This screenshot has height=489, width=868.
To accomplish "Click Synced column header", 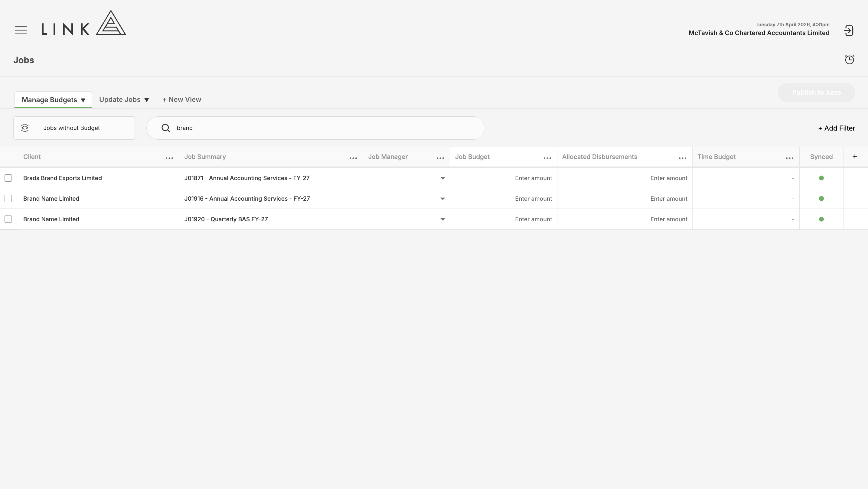I will (821, 157).
